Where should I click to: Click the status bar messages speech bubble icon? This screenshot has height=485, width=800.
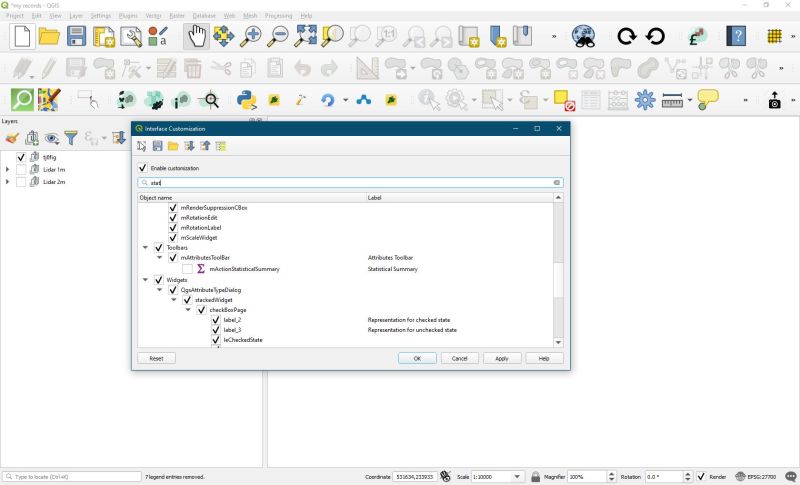pyautogui.click(x=791, y=476)
